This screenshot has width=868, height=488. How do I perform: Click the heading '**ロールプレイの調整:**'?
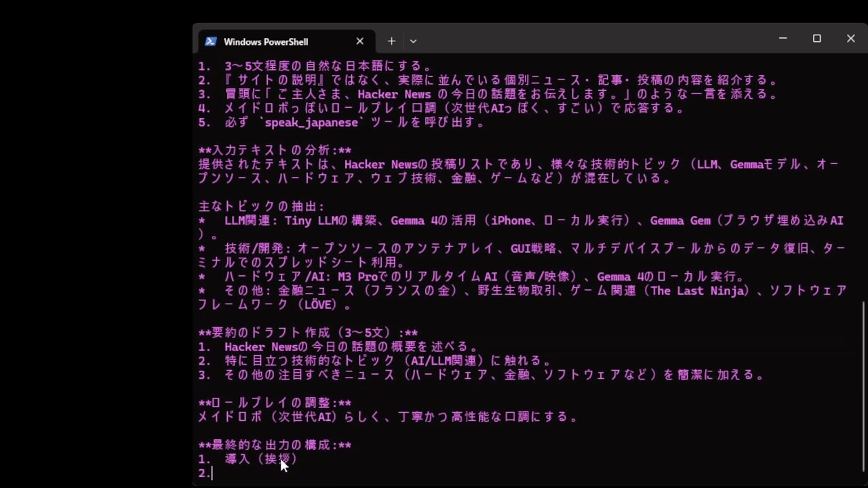click(x=275, y=403)
